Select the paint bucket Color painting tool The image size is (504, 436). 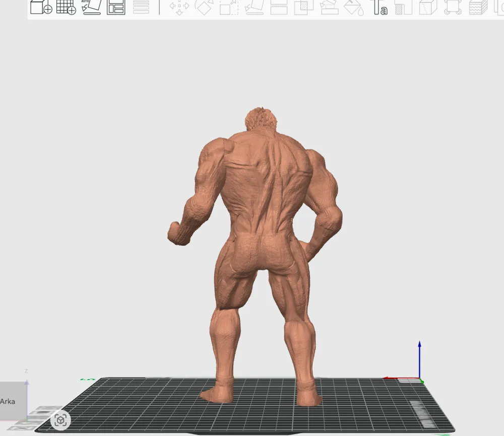tap(354, 7)
